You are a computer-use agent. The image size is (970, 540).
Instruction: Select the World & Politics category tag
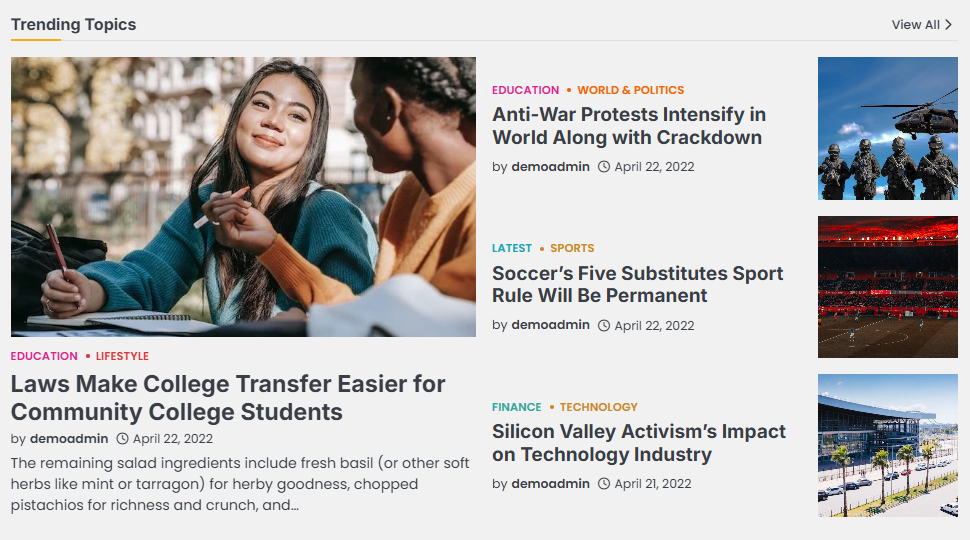[630, 90]
